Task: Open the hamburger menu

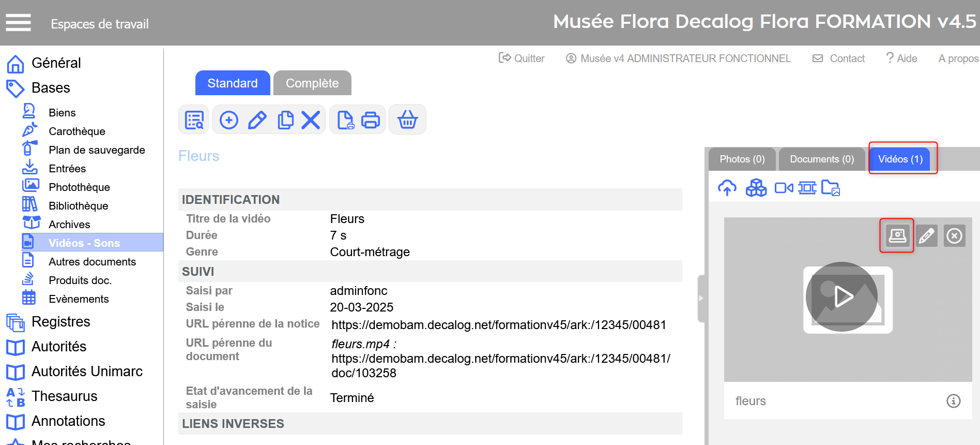Action: pyautogui.click(x=19, y=23)
